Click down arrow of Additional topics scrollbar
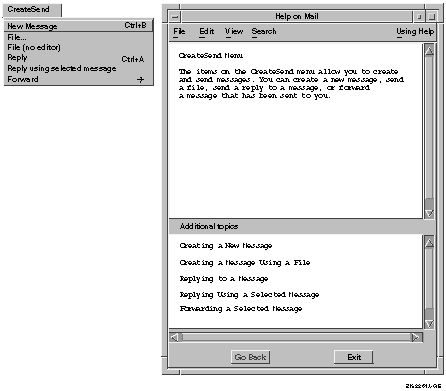446x391 pixels. 429,324
